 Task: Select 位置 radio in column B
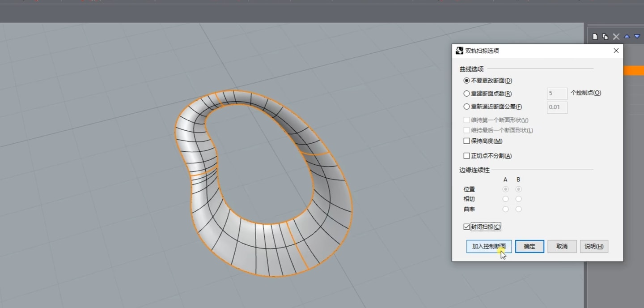tap(518, 189)
